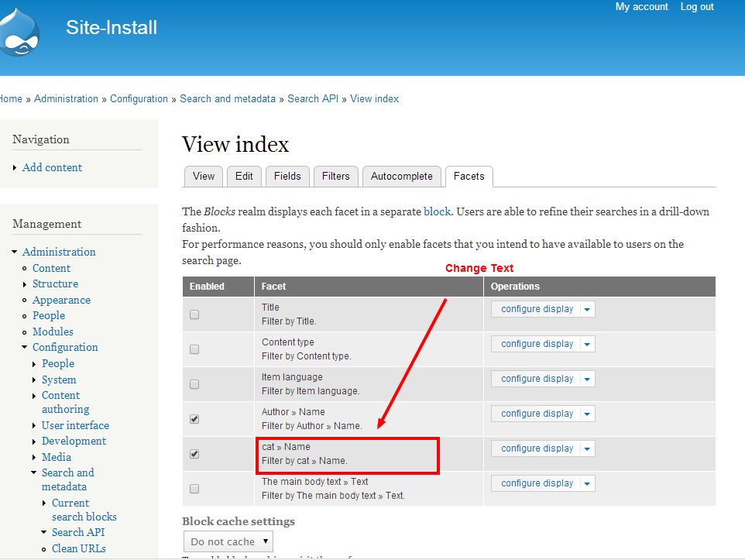Open operations dropdown arrow for main body text
This screenshot has width=745, height=560.
pos(587,484)
